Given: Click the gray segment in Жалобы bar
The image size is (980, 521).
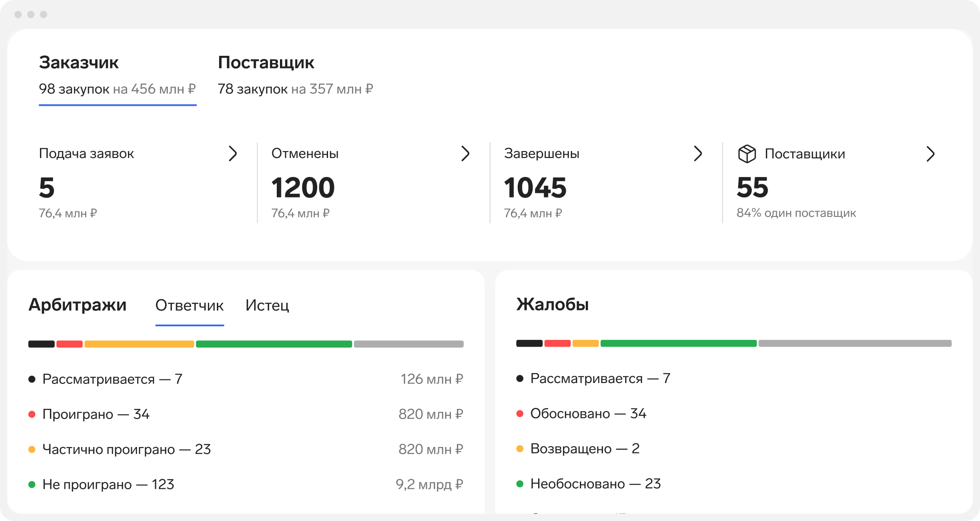Looking at the screenshot, I should point(855,344).
